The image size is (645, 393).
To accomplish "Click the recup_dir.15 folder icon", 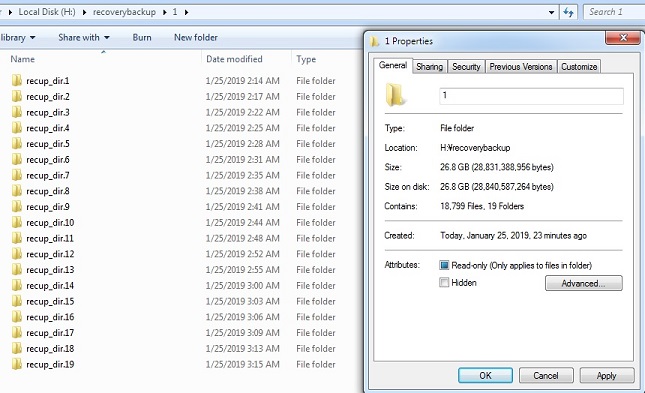I will (x=17, y=301).
